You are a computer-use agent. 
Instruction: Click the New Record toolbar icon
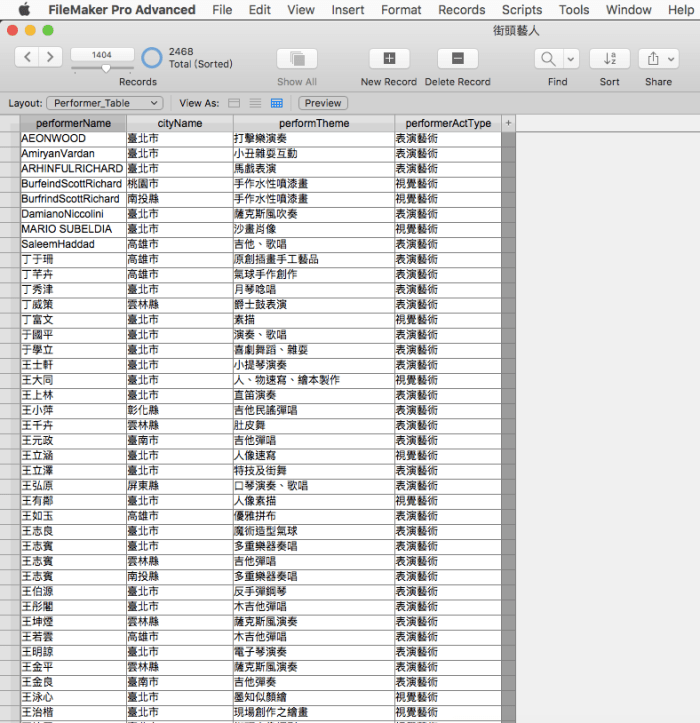pos(389,58)
